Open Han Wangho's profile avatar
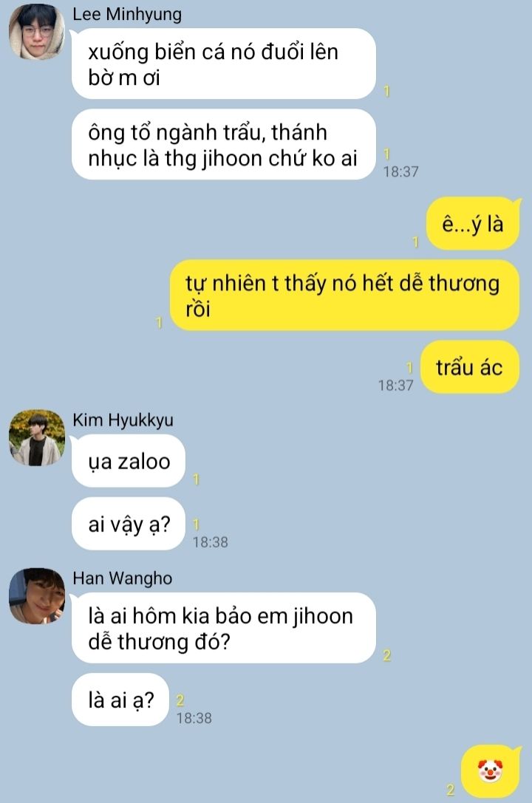 click(37, 595)
